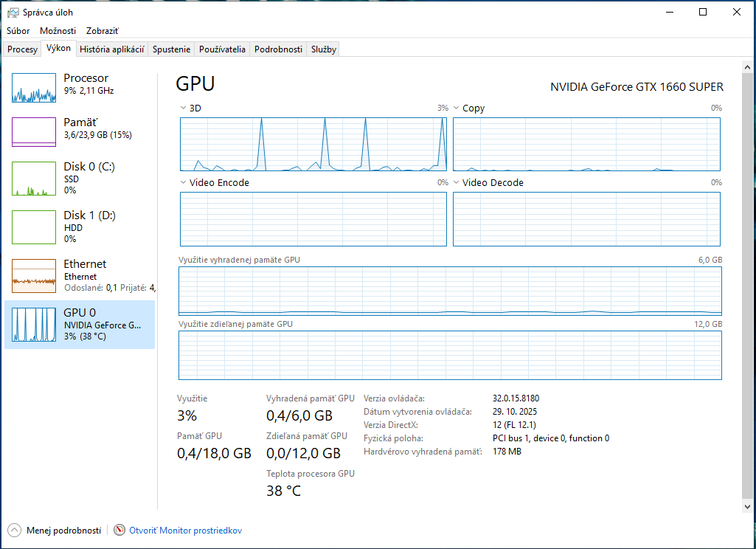Collapse the Video Decode chart
756x549 pixels.
[455, 182]
